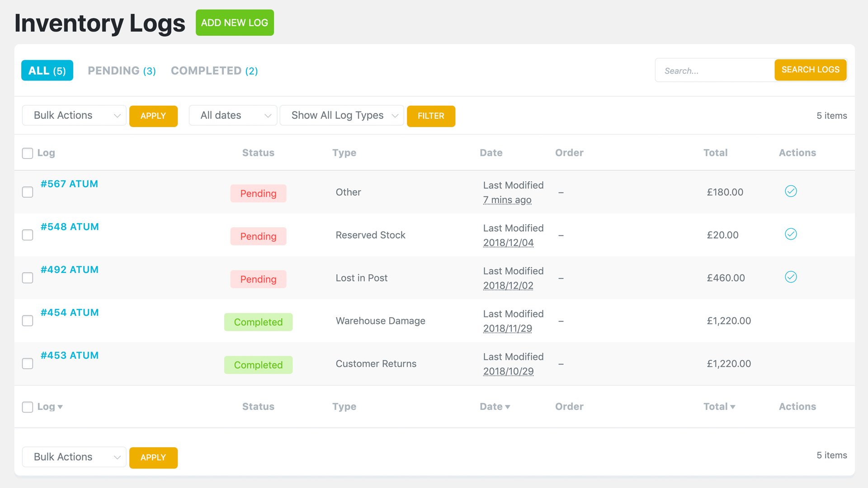This screenshot has height=488, width=868.
Task: Open top Bulk Actions dropdown
Action: pyautogui.click(x=74, y=116)
